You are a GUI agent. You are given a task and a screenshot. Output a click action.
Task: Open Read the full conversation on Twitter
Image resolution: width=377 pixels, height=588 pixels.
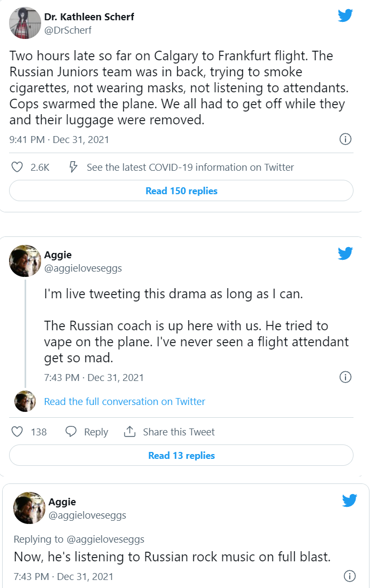(124, 401)
